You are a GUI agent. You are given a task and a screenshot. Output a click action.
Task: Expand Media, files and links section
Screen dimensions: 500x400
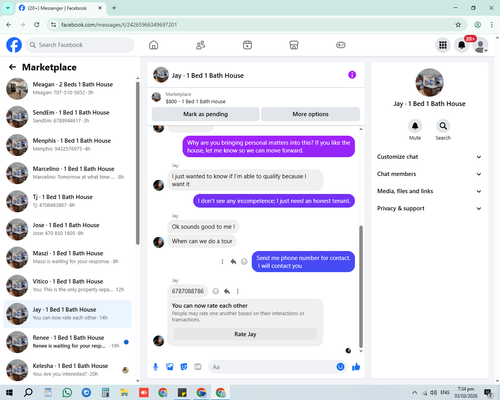[429, 191]
